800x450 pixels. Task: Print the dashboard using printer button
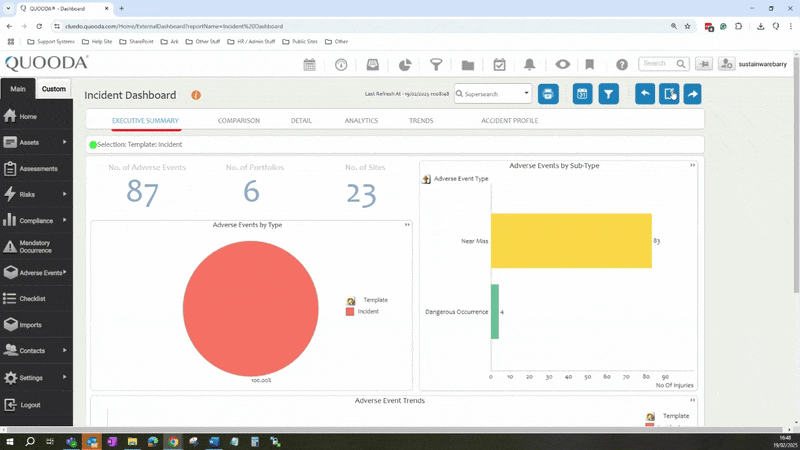(548, 94)
